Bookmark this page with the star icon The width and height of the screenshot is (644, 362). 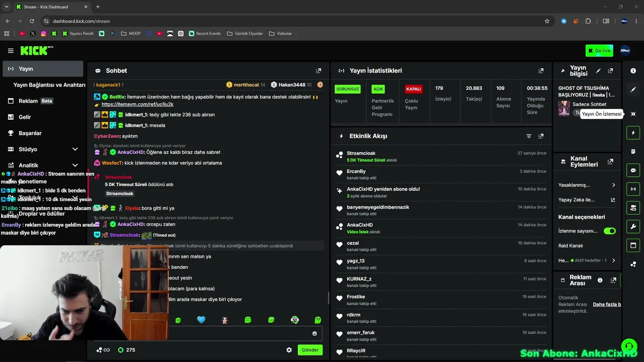(547, 21)
